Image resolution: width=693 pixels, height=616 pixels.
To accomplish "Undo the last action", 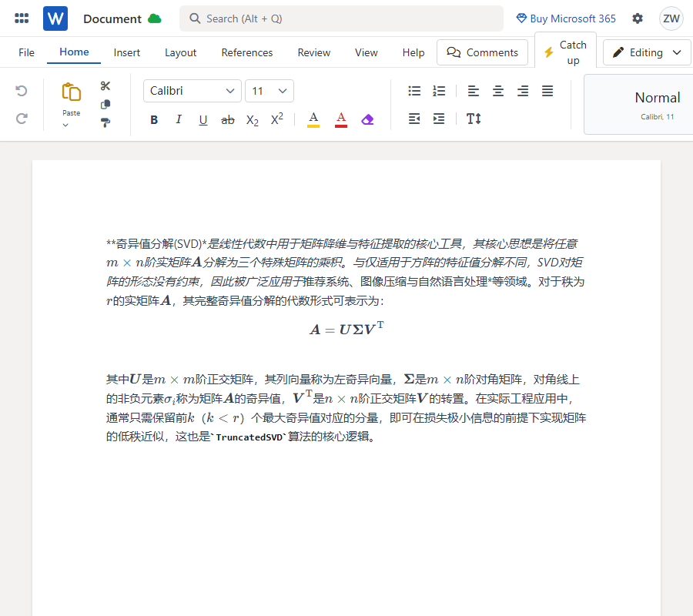I will (22, 91).
